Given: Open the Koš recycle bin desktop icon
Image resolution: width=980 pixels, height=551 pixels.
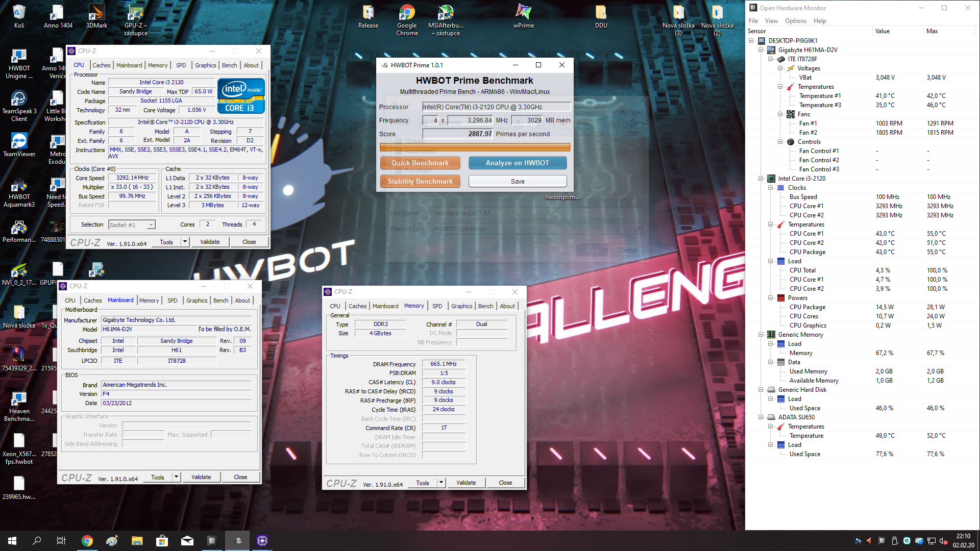Looking at the screenshot, I should [x=19, y=16].
